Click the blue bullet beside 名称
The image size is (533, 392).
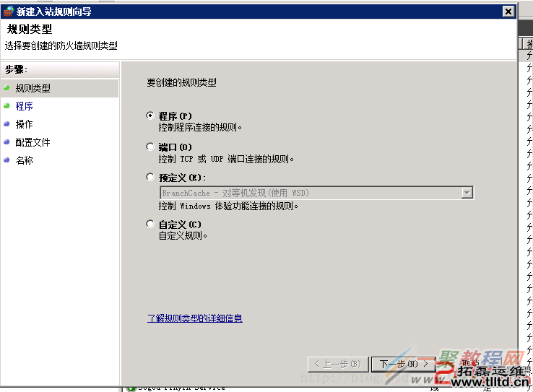pos(7,160)
